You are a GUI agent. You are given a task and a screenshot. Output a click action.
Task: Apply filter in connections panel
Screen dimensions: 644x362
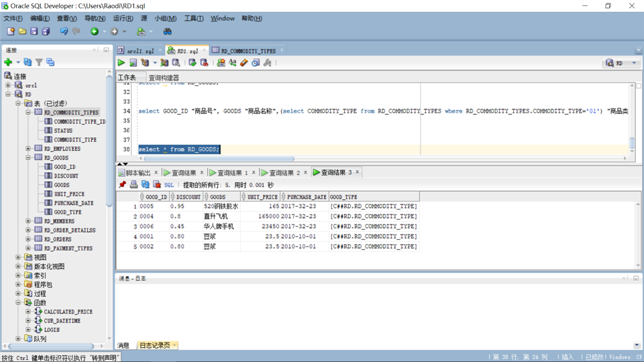[39, 62]
